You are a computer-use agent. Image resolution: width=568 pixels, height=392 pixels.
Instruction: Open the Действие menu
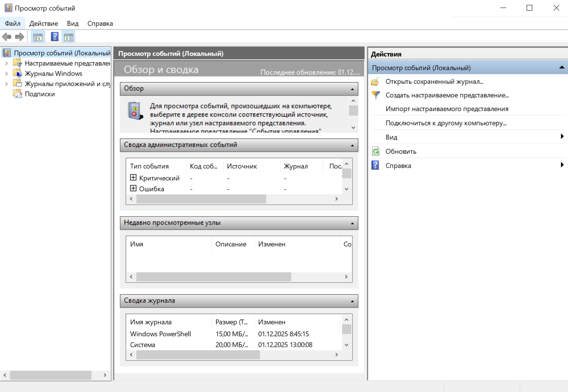point(44,24)
